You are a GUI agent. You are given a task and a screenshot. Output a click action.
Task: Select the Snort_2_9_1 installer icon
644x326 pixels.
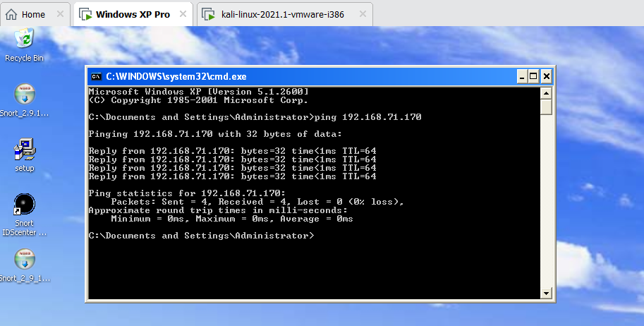pyautogui.click(x=25, y=260)
